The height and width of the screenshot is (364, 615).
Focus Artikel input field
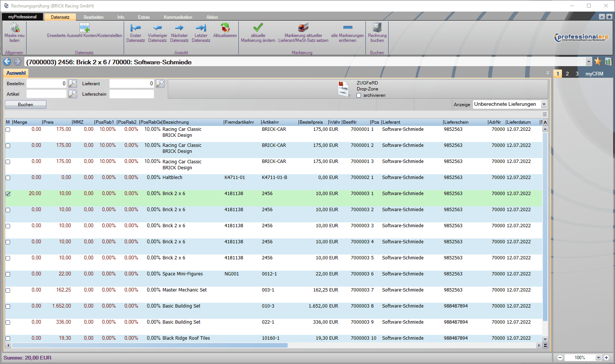coord(46,94)
